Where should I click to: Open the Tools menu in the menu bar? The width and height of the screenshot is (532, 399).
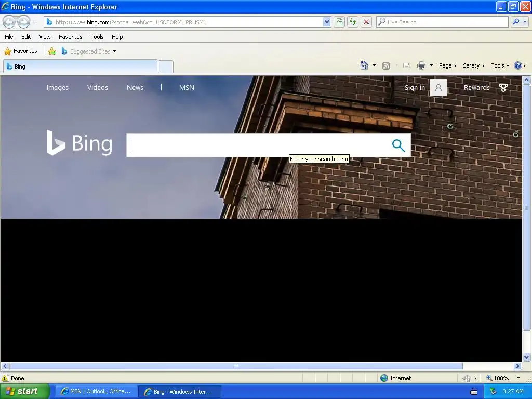[x=97, y=37]
